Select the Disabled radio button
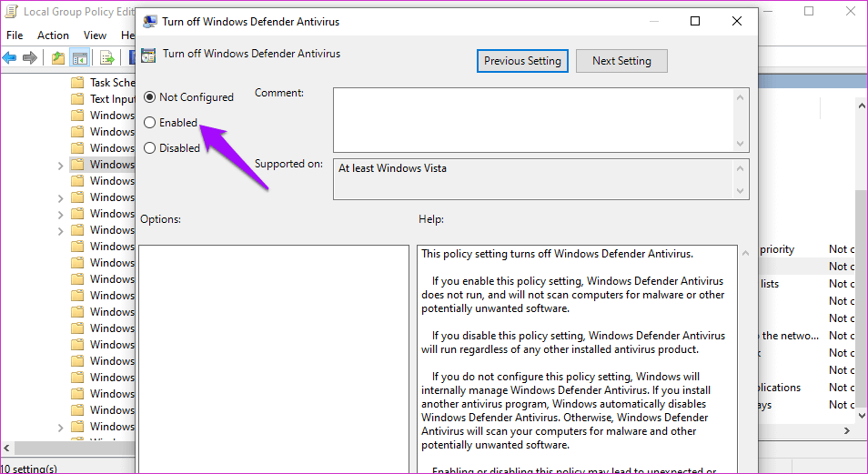 [149, 148]
